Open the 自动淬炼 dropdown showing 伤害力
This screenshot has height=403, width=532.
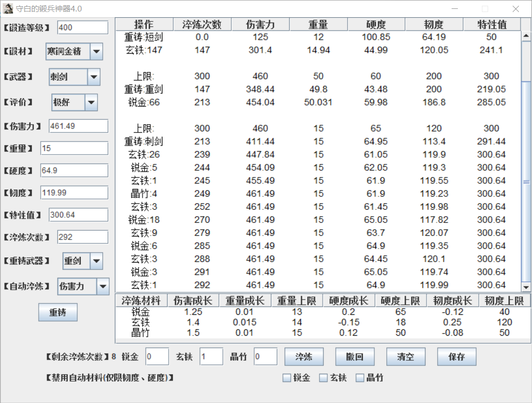tap(103, 286)
